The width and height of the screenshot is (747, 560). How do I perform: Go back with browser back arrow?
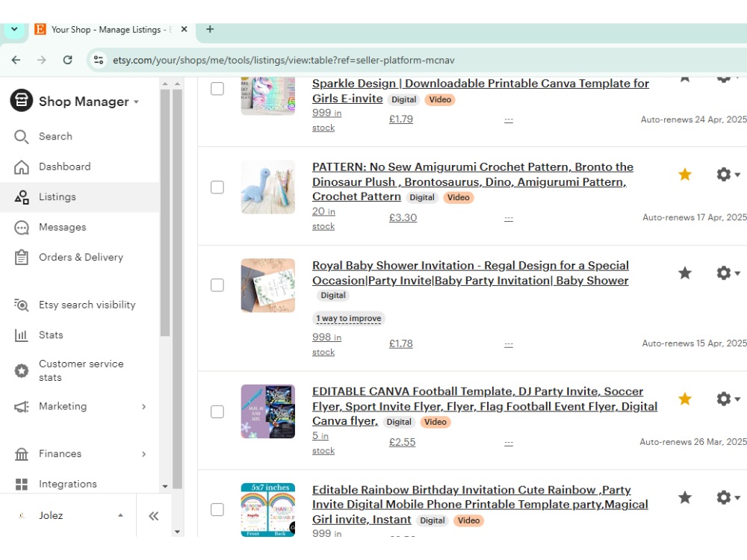(x=16, y=60)
